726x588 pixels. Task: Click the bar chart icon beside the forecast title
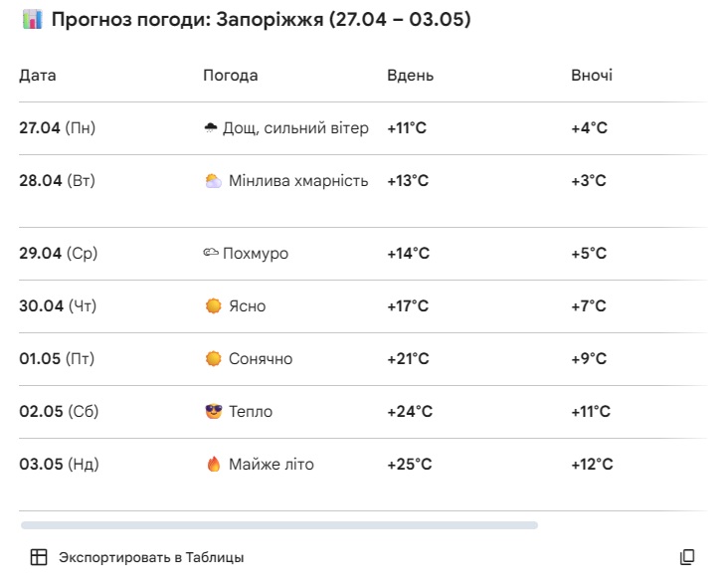click(31, 20)
